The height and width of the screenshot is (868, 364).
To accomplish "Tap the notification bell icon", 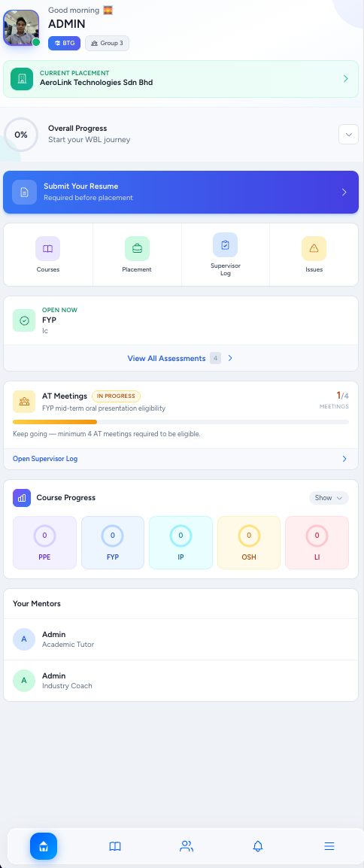I will tap(258, 846).
